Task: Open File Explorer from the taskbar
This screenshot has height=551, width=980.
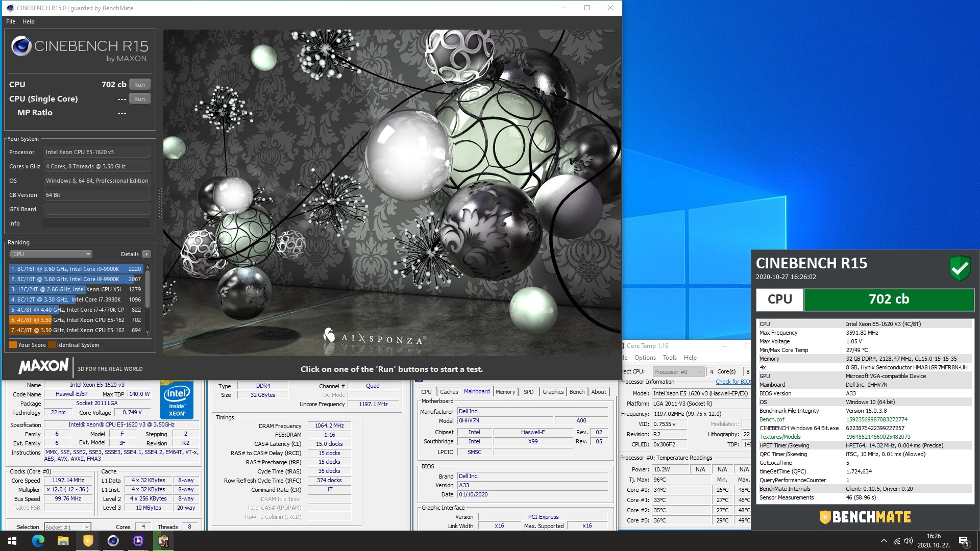Action: pyautogui.click(x=63, y=541)
